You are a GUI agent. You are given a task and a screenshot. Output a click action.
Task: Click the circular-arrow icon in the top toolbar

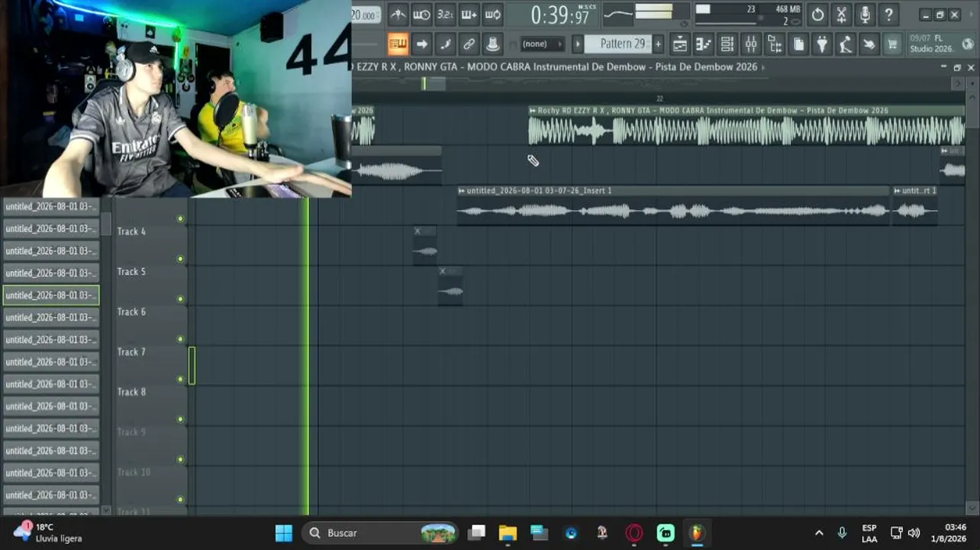817,15
